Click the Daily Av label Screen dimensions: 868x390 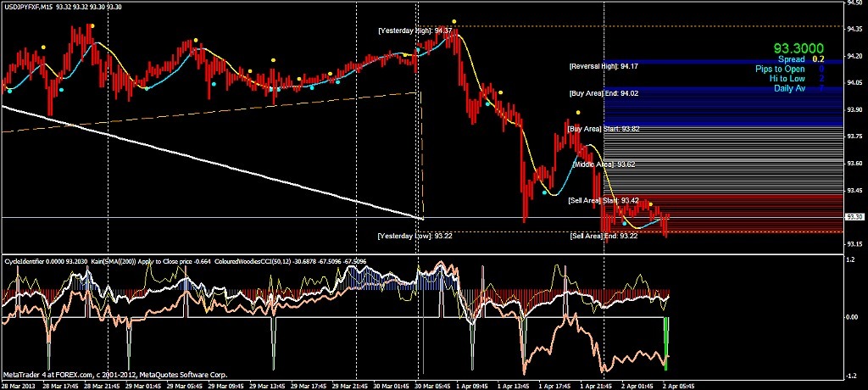coord(789,89)
